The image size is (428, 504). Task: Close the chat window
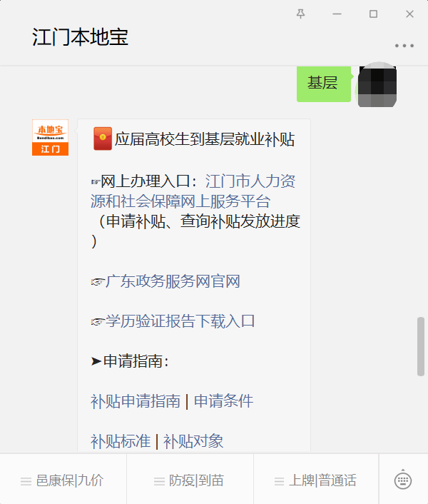[409, 14]
